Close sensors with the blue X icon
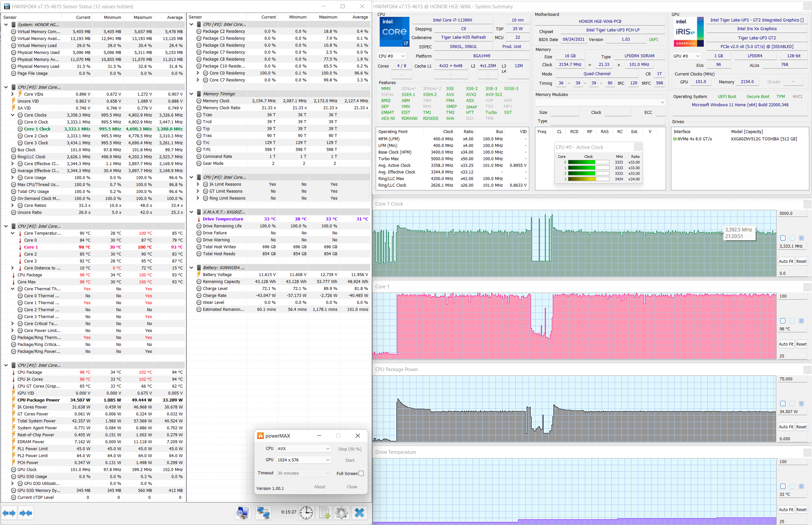 click(359, 513)
